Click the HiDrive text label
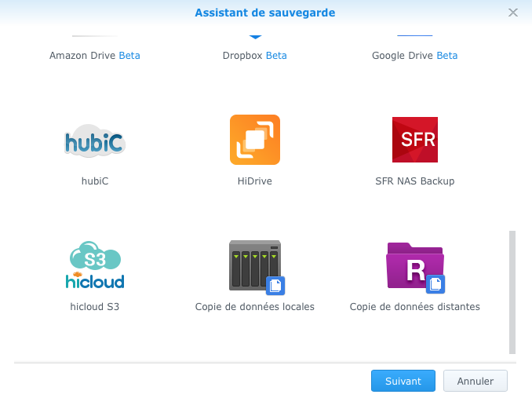This screenshot has width=532, height=398. 255,181
